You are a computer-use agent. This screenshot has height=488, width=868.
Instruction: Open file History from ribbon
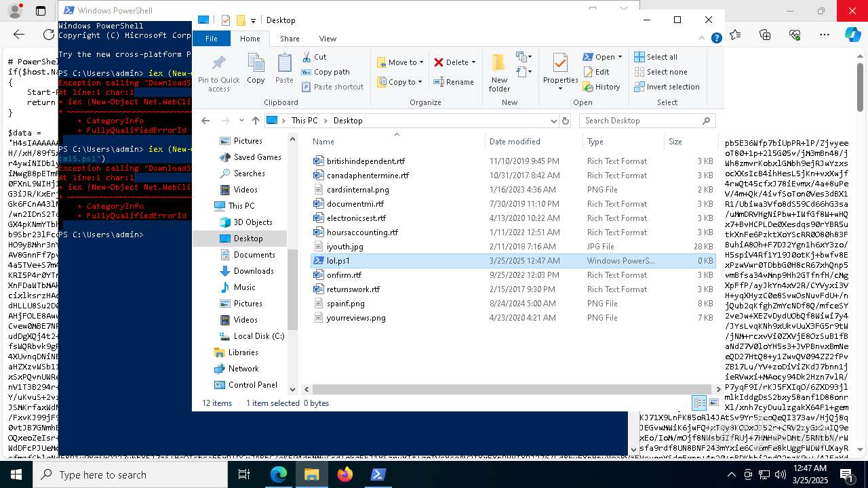point(601,87)
